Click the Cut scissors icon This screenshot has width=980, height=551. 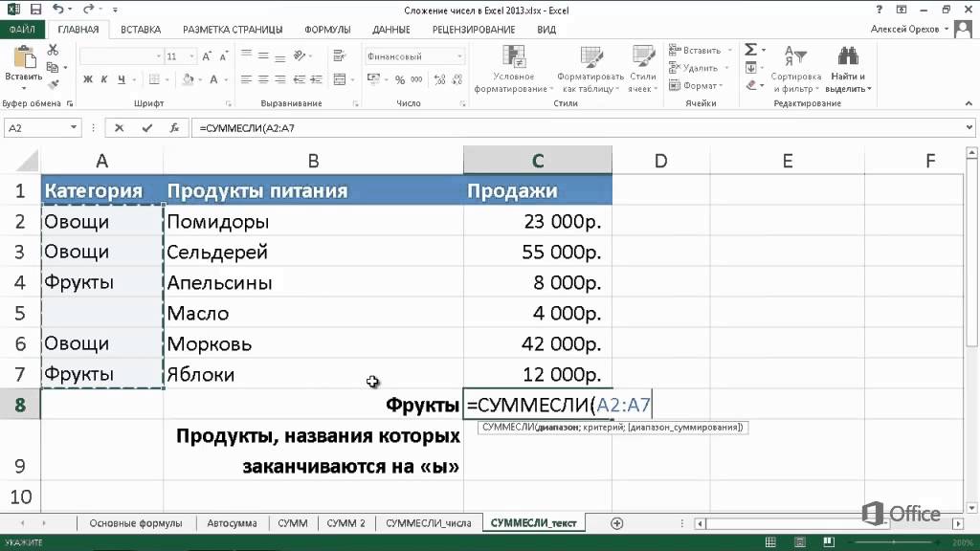(53, 50)
